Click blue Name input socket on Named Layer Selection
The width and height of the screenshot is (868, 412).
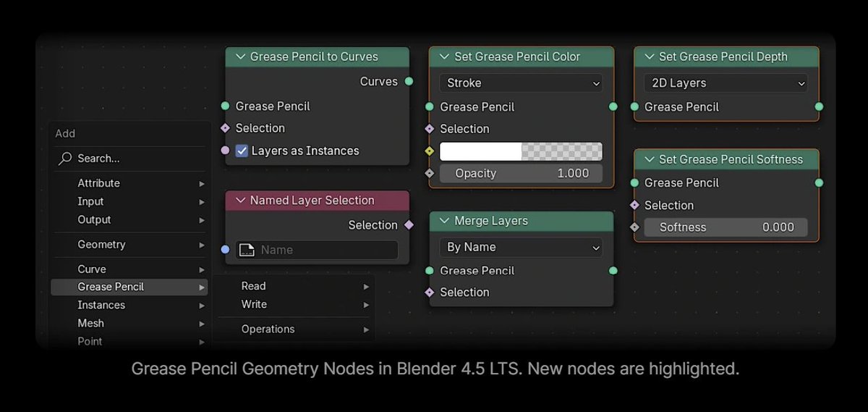coord(225,250)
